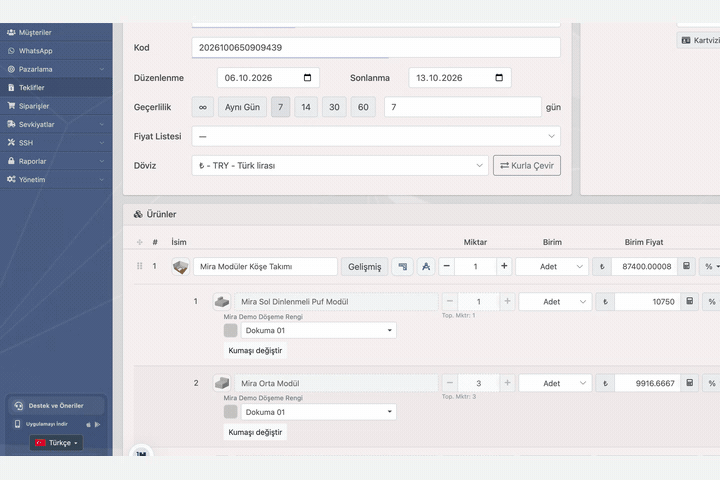The width and height of the screenshot is (720, 480).
Task: Open Siparişler in the sidebar
Action: pyautogui.click(x=56, y=106)
